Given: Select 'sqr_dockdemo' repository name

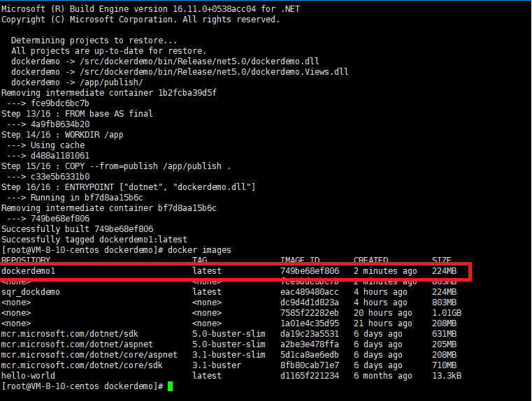Looking at the screenshot, I should (x=31, y=292).
